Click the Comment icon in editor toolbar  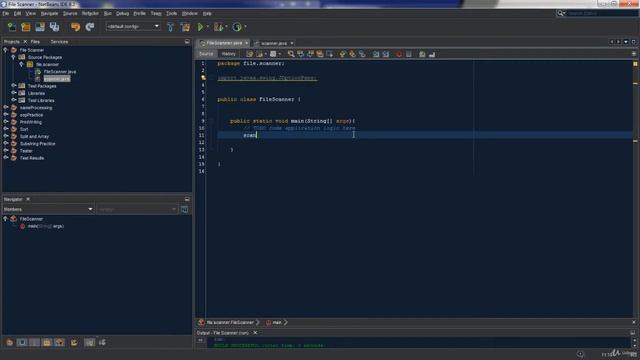click(x=422, y=54)
